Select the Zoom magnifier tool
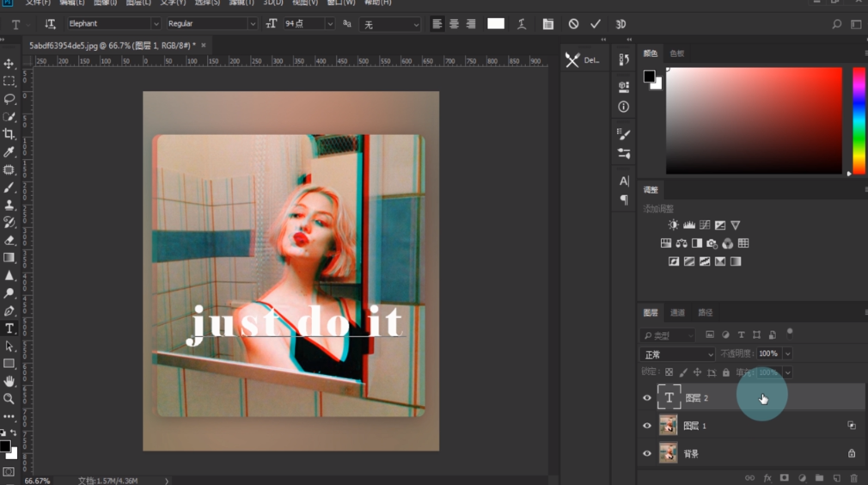Image resolution: width=868 pixels, height=485 pixels. pyautogui.click(x=9, y=399)
